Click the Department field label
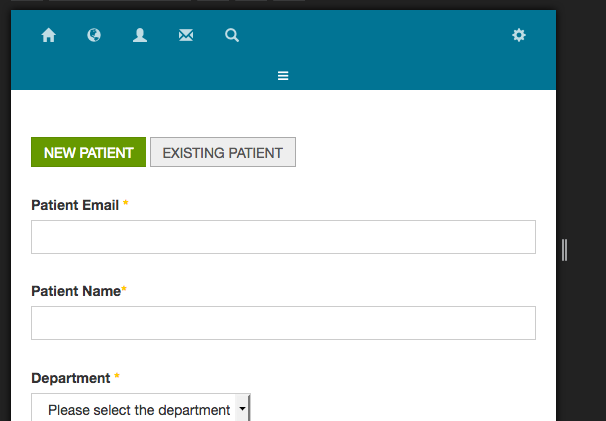Image resolution: width=606 pixels, height=421 pixels. click(71, 378)
